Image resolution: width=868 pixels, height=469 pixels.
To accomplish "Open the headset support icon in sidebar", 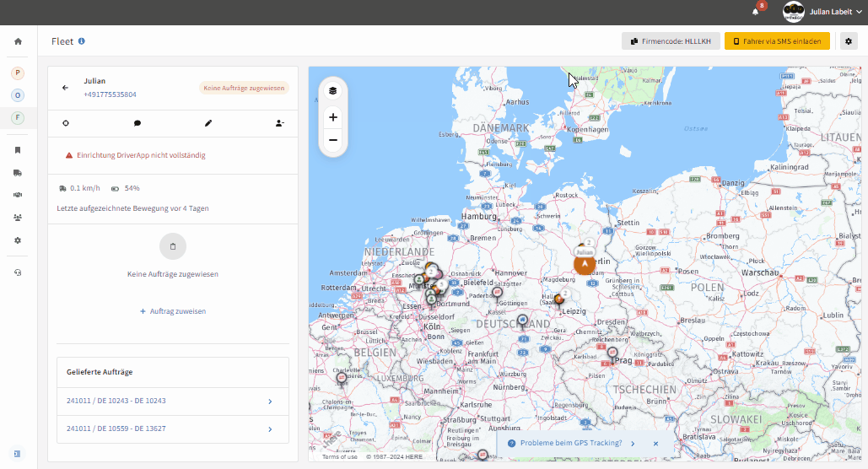I will (x=18, y=272).
